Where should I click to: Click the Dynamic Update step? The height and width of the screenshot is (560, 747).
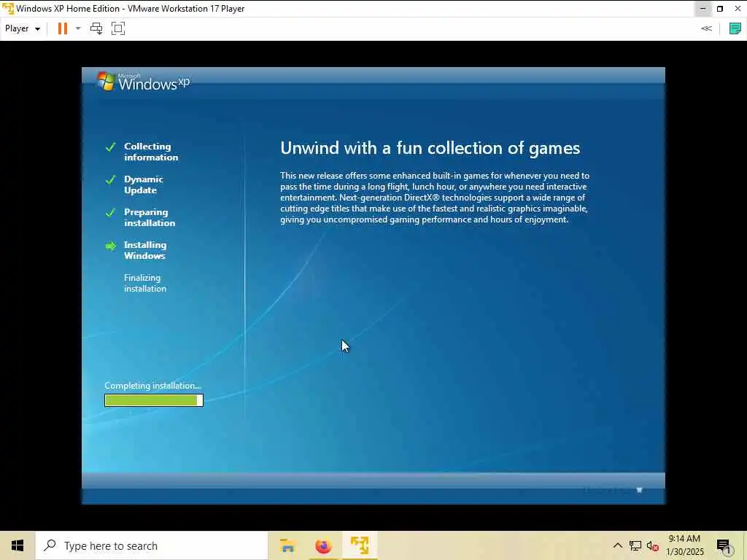144,184
